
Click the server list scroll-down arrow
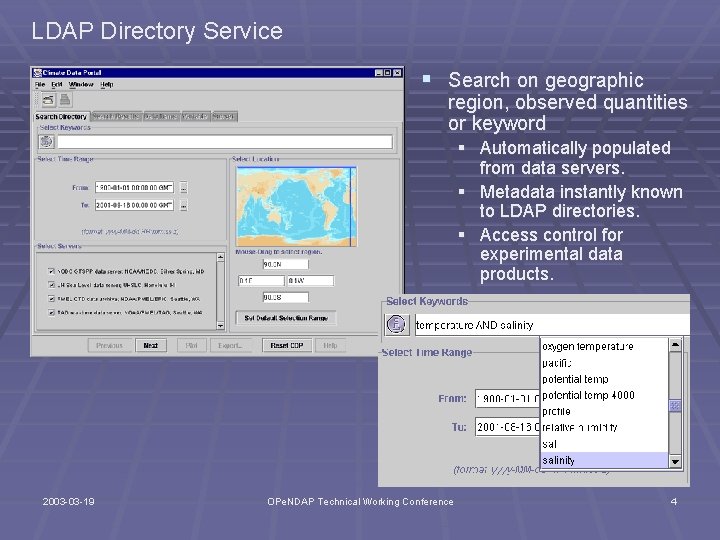(x=220, y=326)
